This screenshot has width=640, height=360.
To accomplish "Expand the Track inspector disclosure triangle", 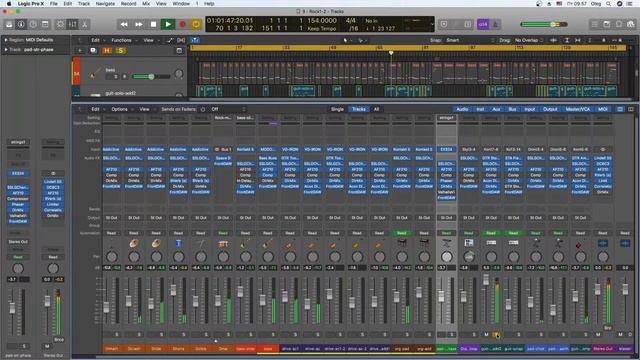I will (x=6, y=49).
